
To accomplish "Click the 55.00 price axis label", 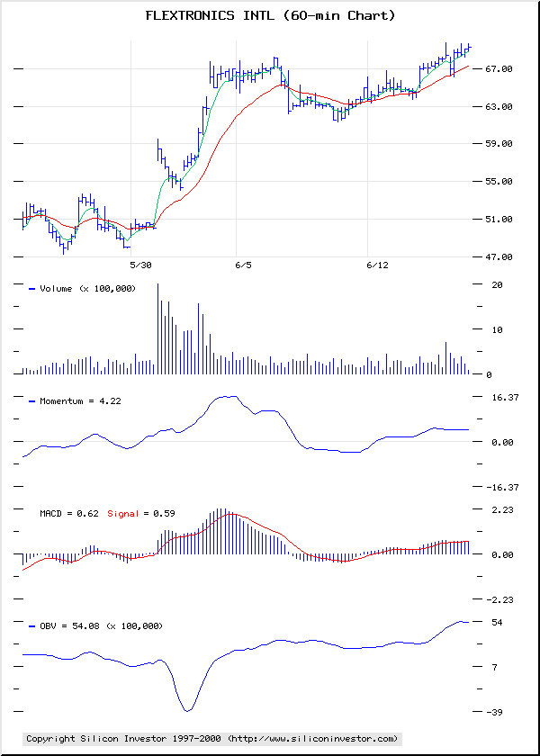I will (498, 181).
